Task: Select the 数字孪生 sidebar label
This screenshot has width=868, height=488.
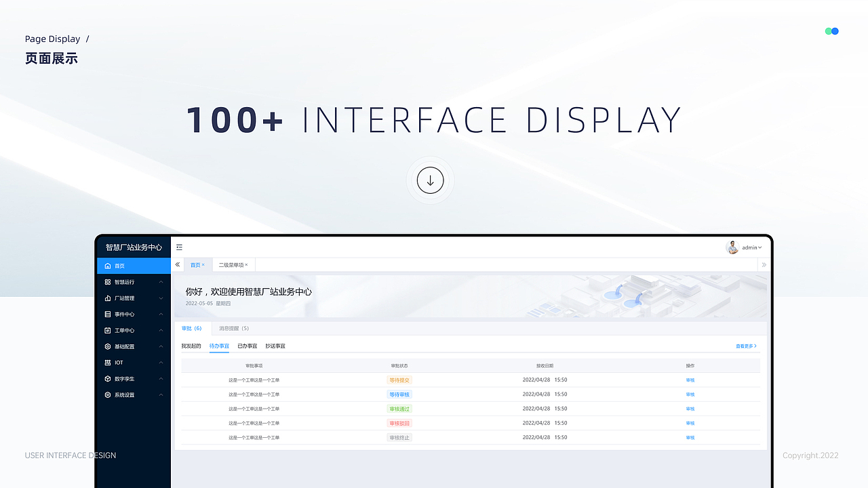Action: (x=124, y=379)
